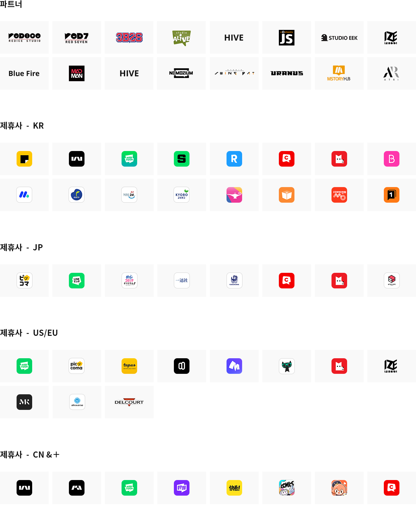Viewport: 416px width, 532px height.
Task: Open the red Lezhin icon in the KR section
Action: point(339,159)
